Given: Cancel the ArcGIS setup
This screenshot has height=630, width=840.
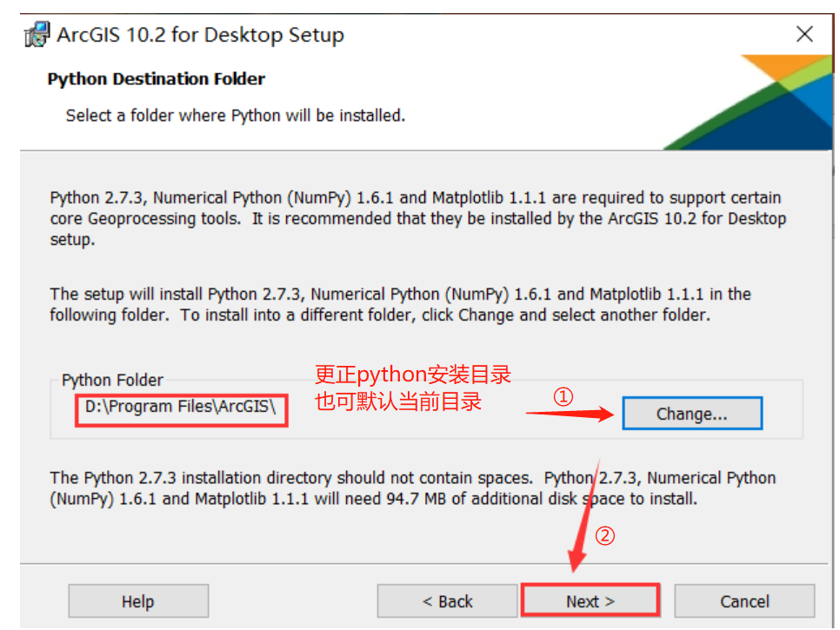Looking at the screenshot, I should tap(744, 600).
